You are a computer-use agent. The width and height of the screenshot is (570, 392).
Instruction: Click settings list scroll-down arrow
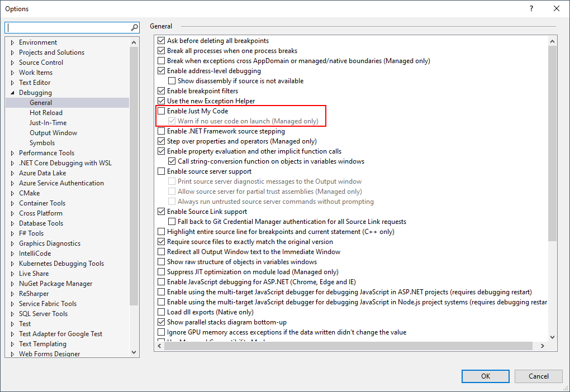click(x=552, y=337)
